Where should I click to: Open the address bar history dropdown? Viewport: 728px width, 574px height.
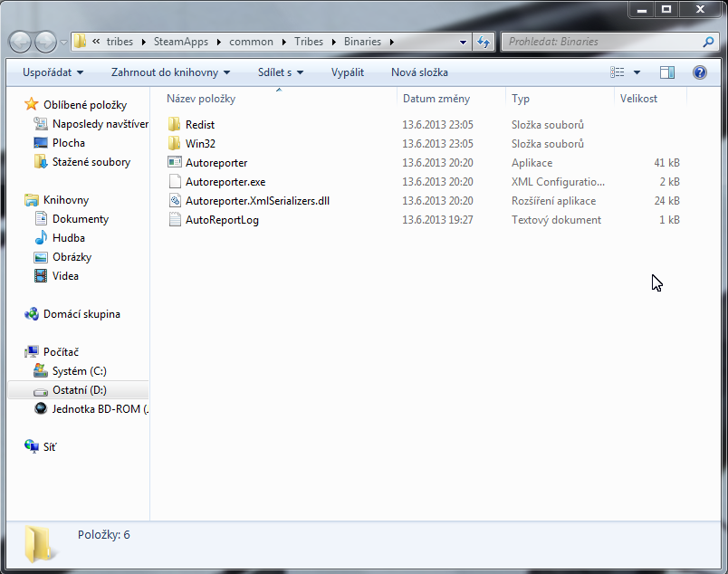tap(463, 42)
